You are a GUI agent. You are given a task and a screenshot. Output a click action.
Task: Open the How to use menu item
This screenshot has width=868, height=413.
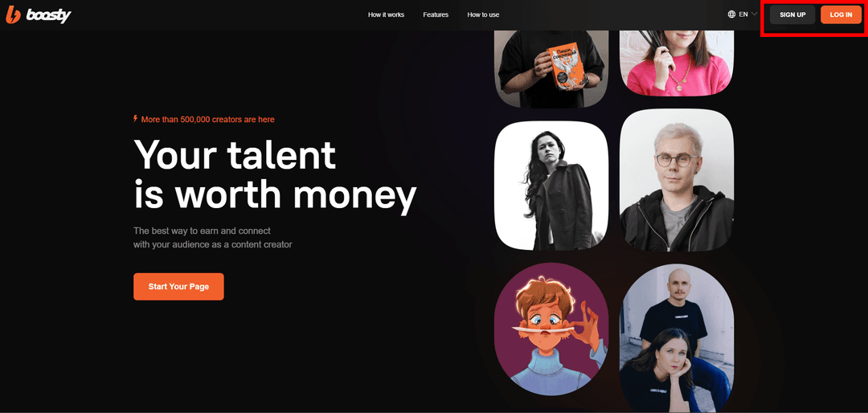pyautogui.click(x=483, y=15)
